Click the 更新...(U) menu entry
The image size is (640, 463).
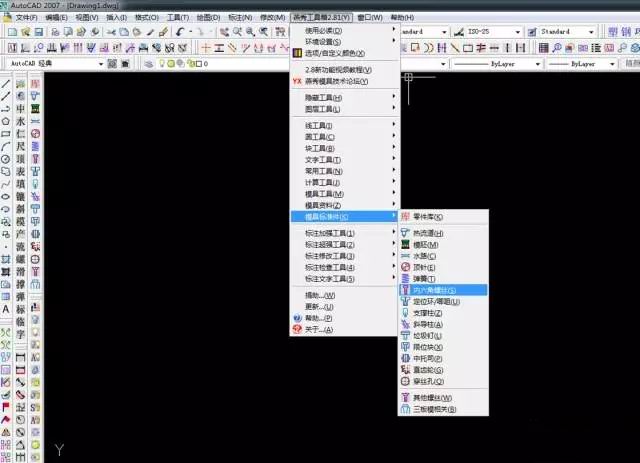(x=344, y=307)
